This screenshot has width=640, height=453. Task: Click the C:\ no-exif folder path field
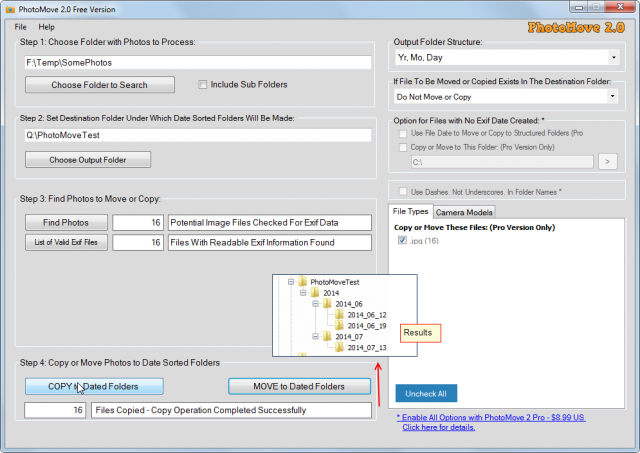tap(502, 162)
